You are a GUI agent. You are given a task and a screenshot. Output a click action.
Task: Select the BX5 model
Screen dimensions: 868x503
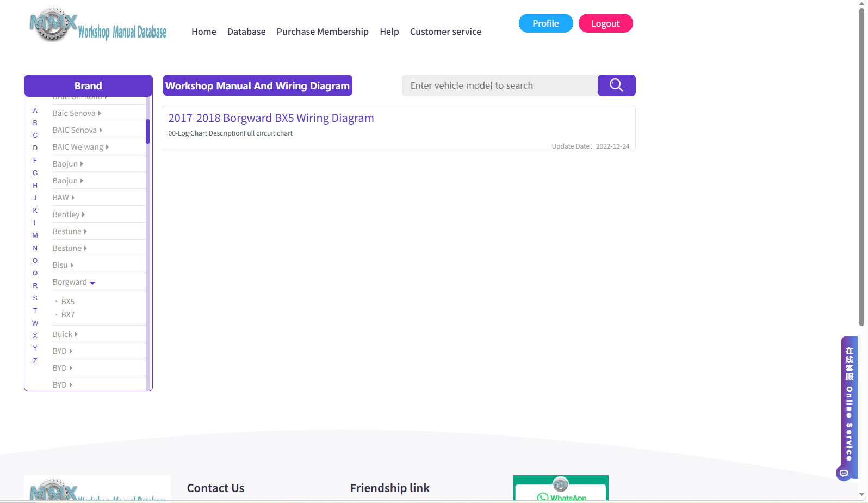tap(68, 302)
